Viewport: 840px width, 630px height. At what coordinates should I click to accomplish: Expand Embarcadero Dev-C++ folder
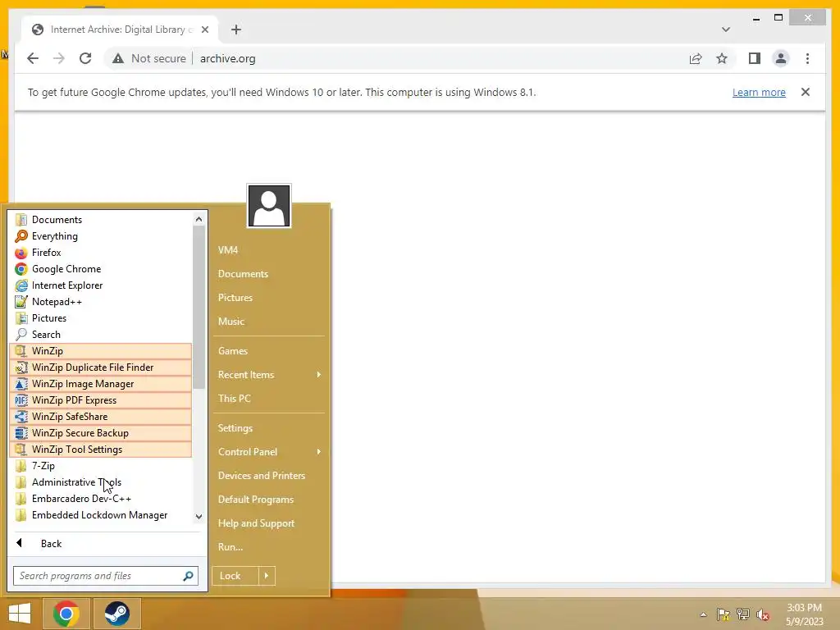point(101,499)
